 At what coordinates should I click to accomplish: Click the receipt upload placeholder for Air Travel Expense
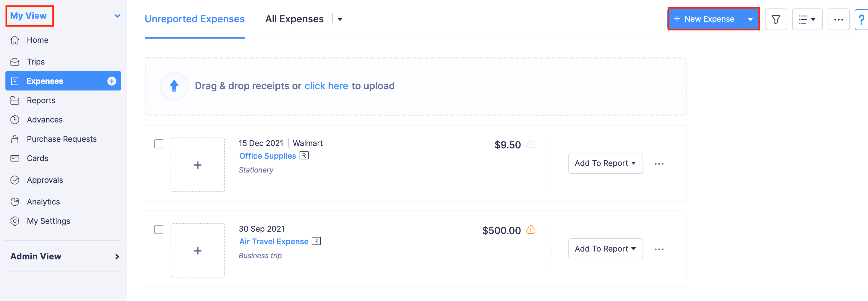198,250
